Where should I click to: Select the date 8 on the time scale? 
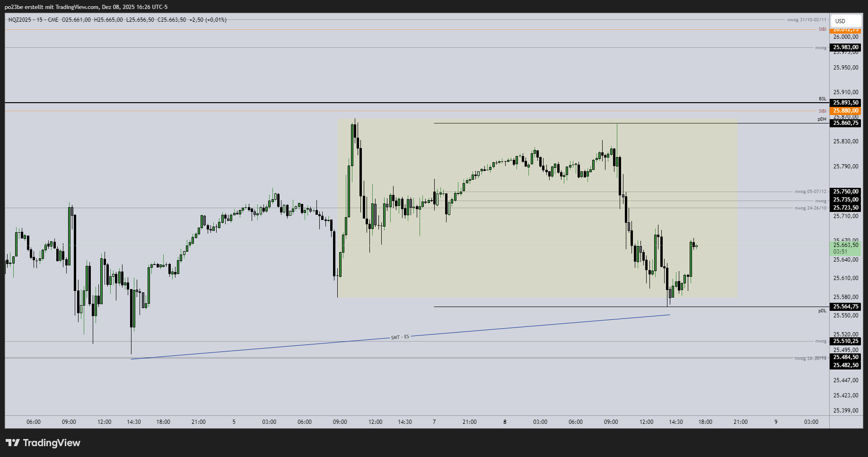pyautogui.click(x=504, y=422)
